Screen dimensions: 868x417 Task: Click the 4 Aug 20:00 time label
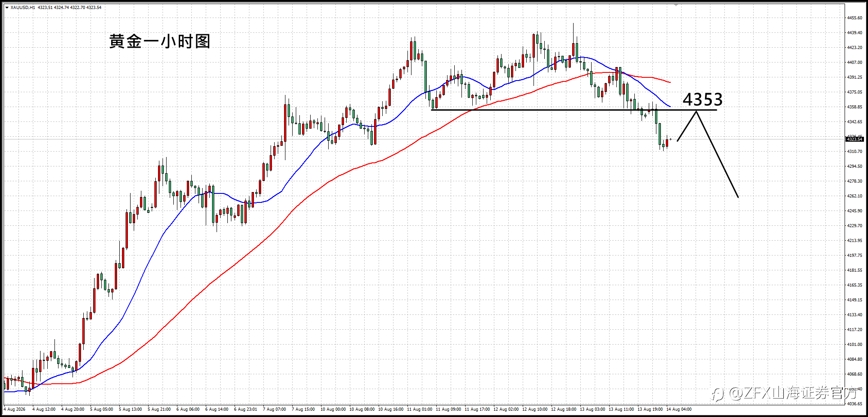(73, 409)
